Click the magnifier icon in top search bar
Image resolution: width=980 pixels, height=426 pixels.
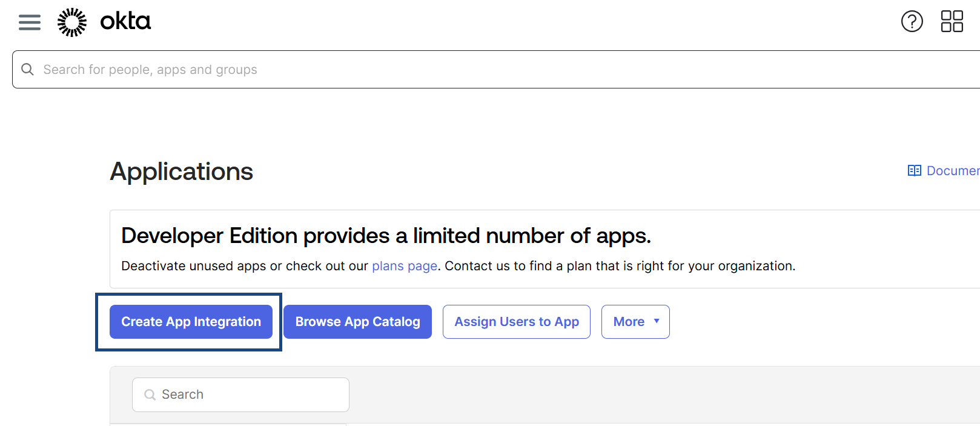tap(27, 70)
